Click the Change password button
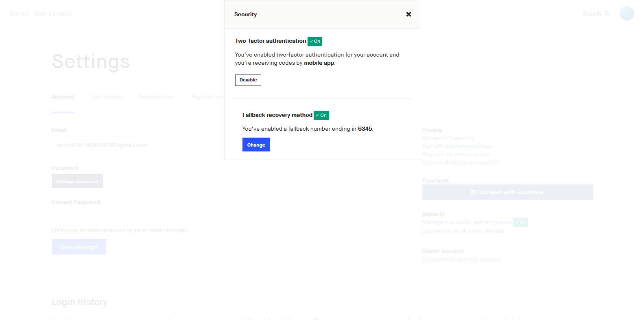 (x=77, y=181)
